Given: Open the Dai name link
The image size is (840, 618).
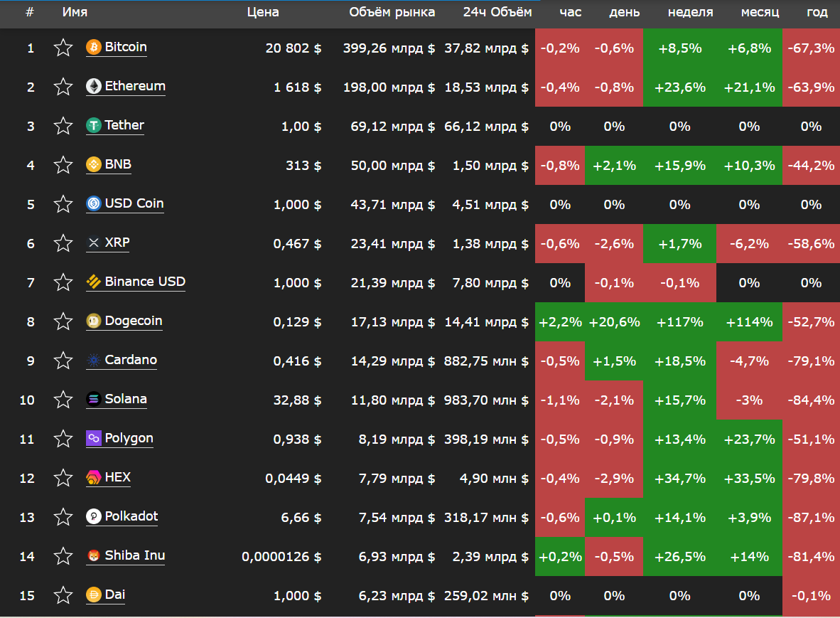Looking at the screenshot, I should [x=115, y=595].
